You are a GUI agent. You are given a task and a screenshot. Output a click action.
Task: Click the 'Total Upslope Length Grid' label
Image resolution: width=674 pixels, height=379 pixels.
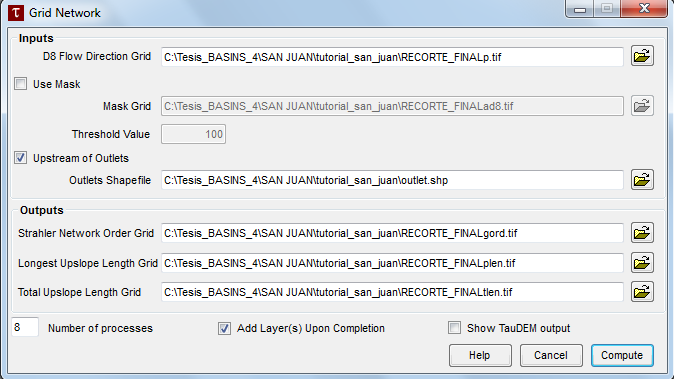point(80,292)
